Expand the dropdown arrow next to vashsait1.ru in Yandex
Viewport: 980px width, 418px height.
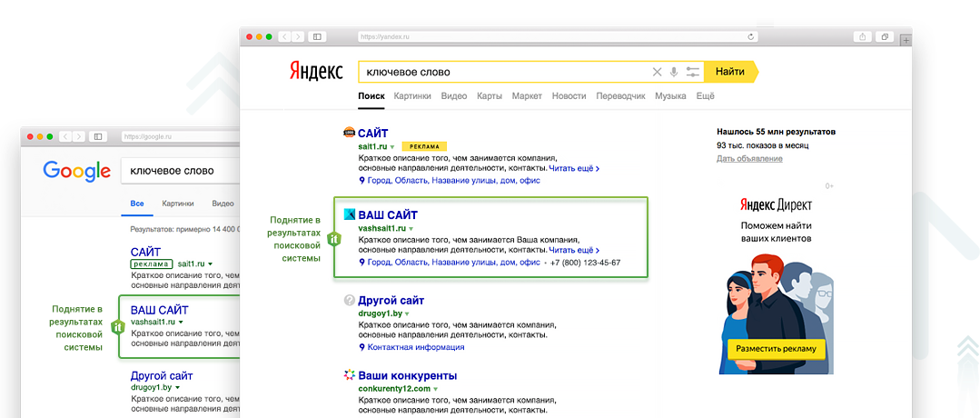[411, 228]
